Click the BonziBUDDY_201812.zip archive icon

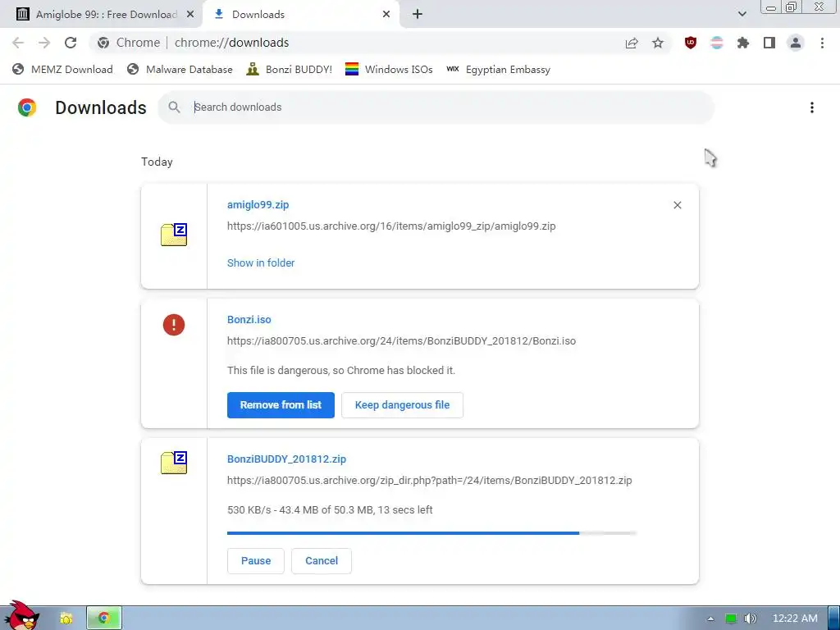[174, 463]
